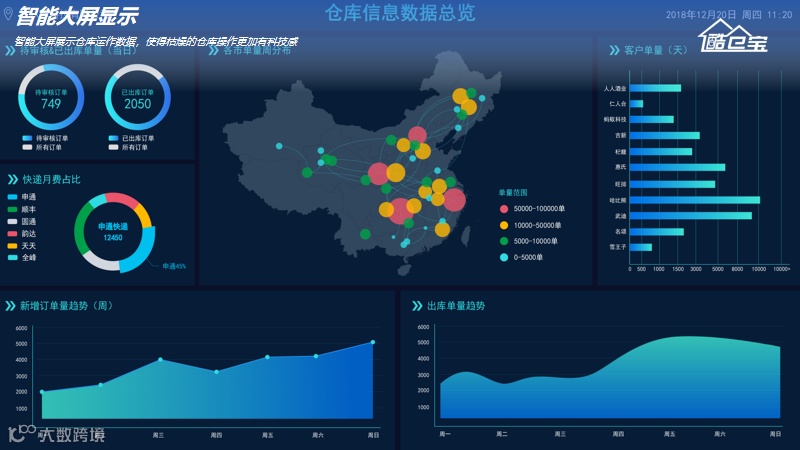Screen dimensions: 800x450
Task: Click the 申通45% callout label
Action: (174, 266)
